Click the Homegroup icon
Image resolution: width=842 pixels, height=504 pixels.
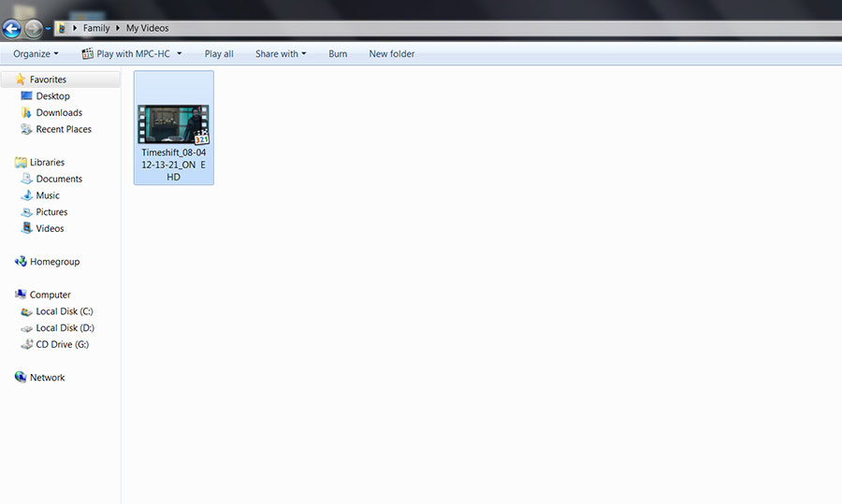21,262
